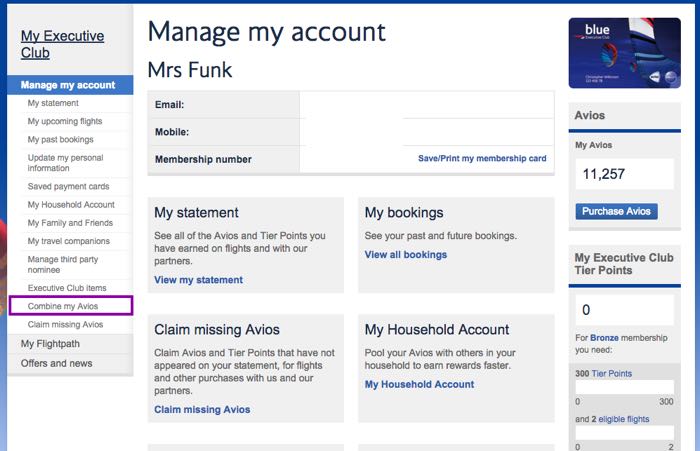Open My Household Account bold link
The width and height of the screenshot is (700, 451).
click(x=419, y=384)
